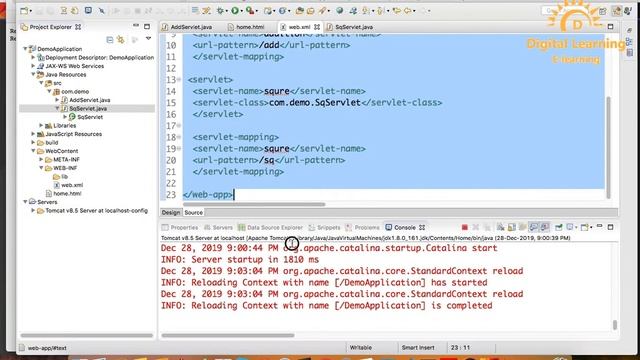Toggle folding at line 13 servlet element

tap(179, 79)
